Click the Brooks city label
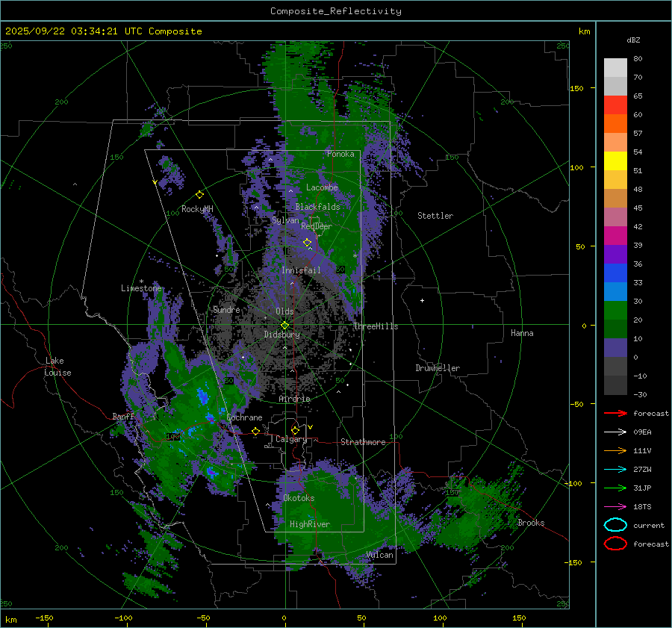This screenshot has width=672, height=628. pos(531,523)
